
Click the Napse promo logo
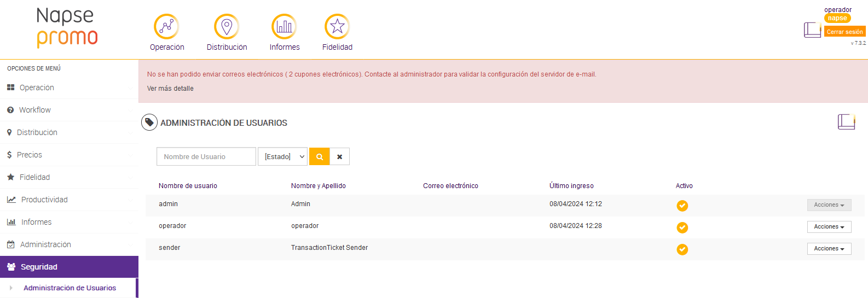tap(67, 27)
